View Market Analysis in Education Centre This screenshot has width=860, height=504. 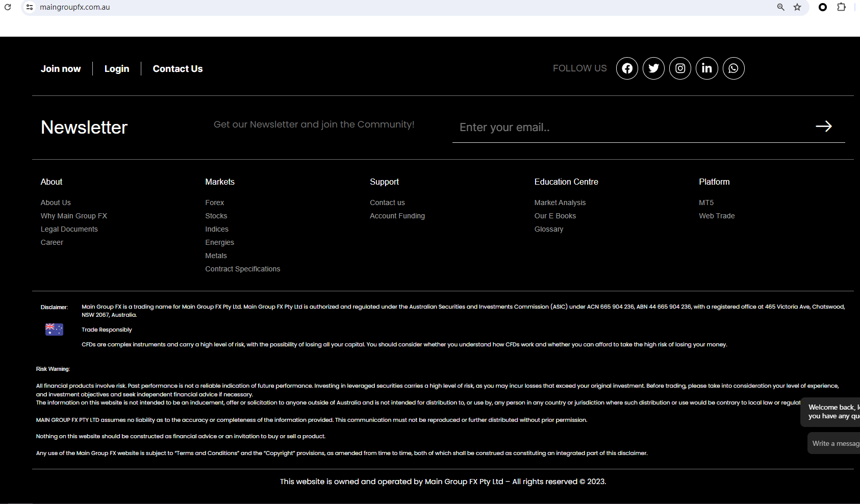coord(560,203)
